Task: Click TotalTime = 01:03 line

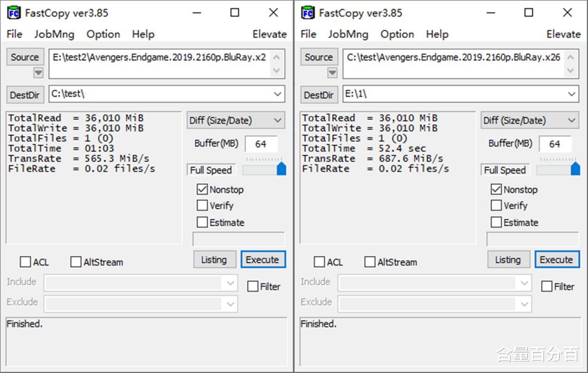Action: coord(61,148)
